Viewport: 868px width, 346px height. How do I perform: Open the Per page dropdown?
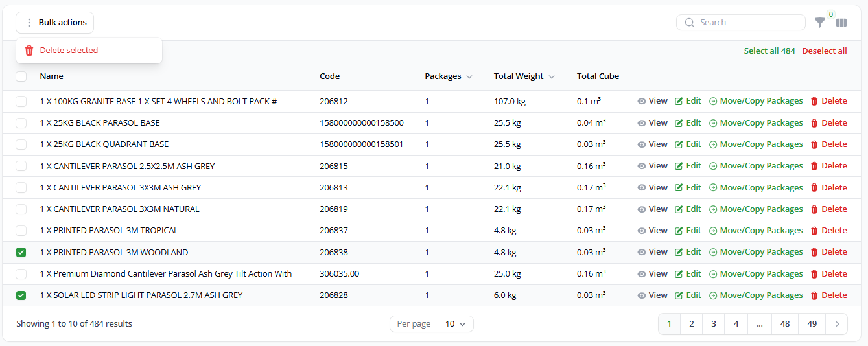click(x=456, y=324)
